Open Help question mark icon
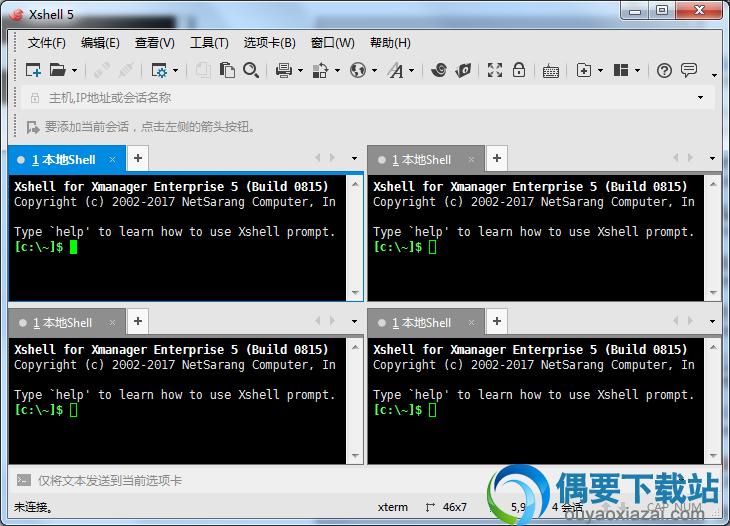 click(x=664, y=70)
